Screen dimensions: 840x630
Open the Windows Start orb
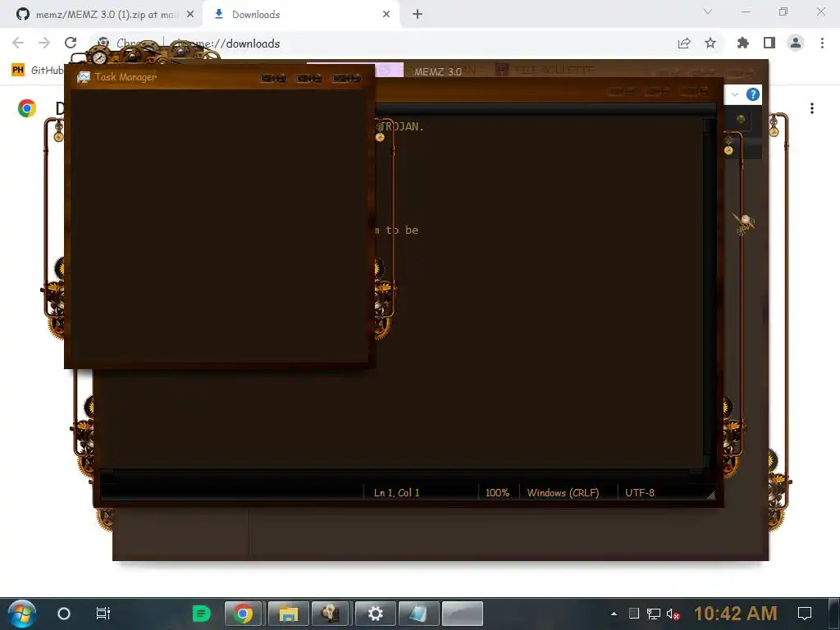[x=22, y=614]
